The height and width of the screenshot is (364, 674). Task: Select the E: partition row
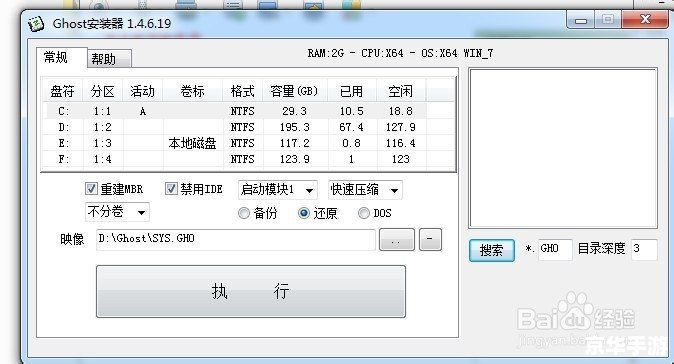coord(234,143)
